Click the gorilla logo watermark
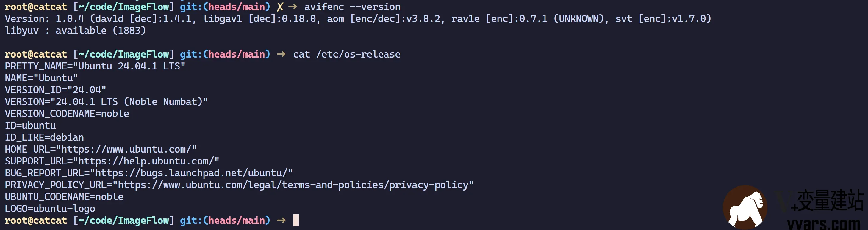This screenshot has height=230, width=868. pos(745,207)
